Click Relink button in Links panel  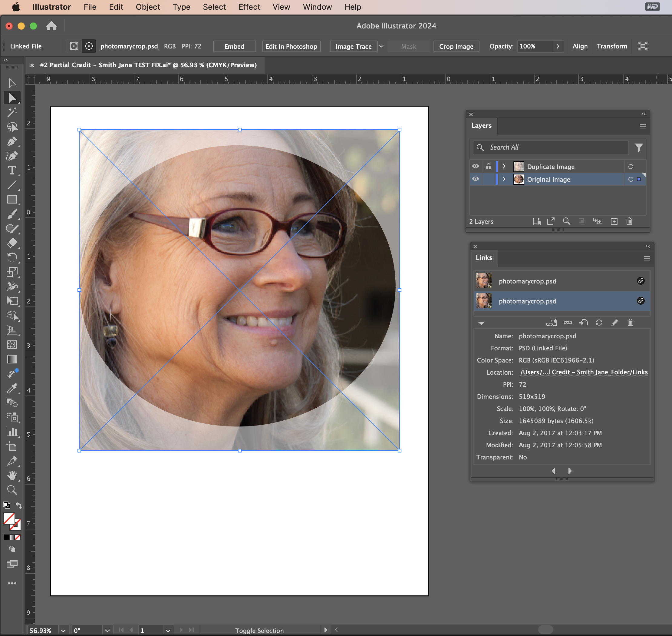568,323
